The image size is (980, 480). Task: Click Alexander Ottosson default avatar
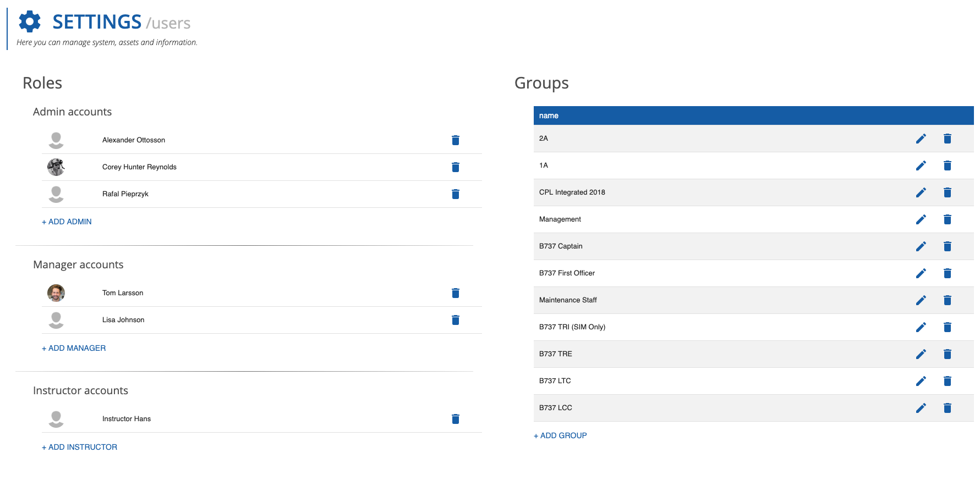coord(56,140)
